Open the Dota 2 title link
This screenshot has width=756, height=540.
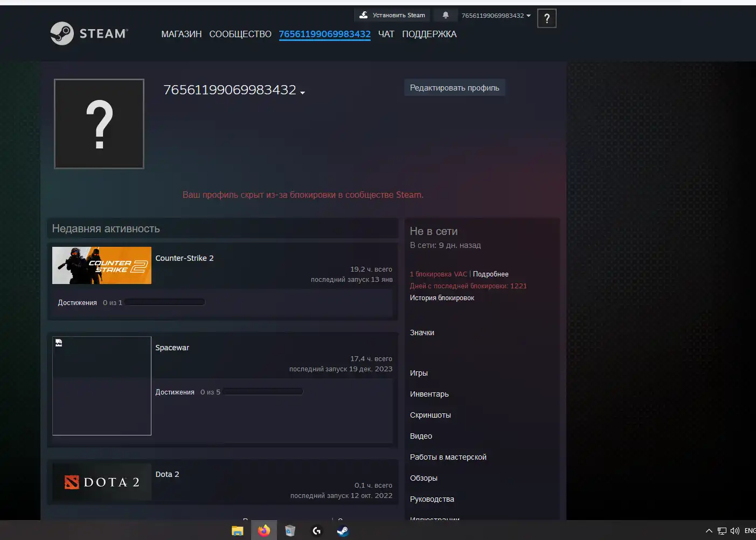click(x=167, y=474)
